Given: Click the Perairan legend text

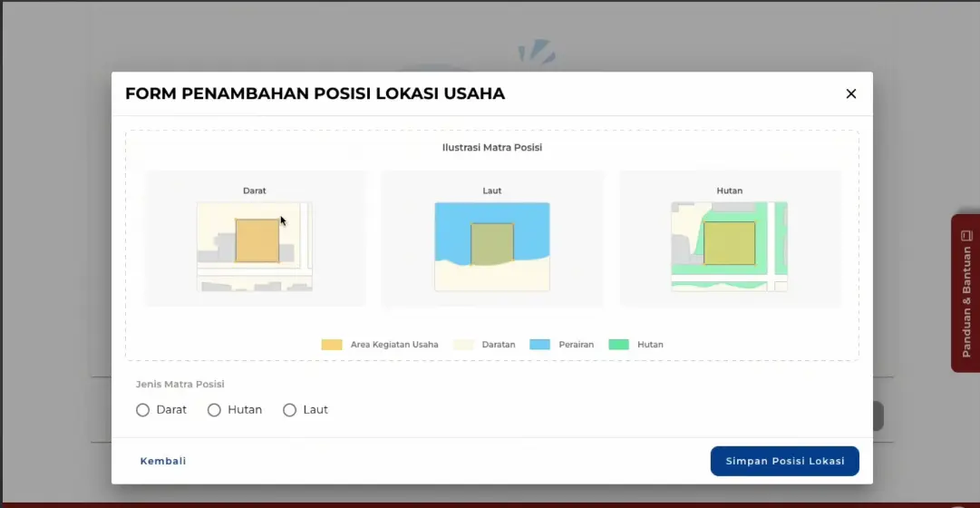Looking at the screenshot, I should 577,345.
